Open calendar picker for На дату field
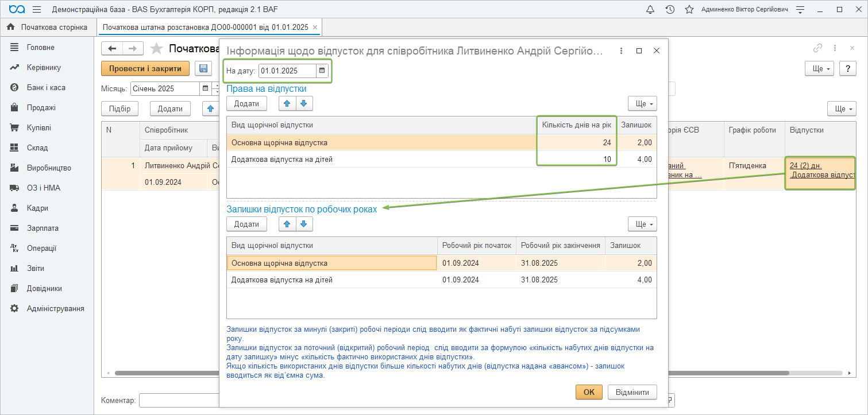This screenshot has height=415, width=868. [x=322, y=71]
